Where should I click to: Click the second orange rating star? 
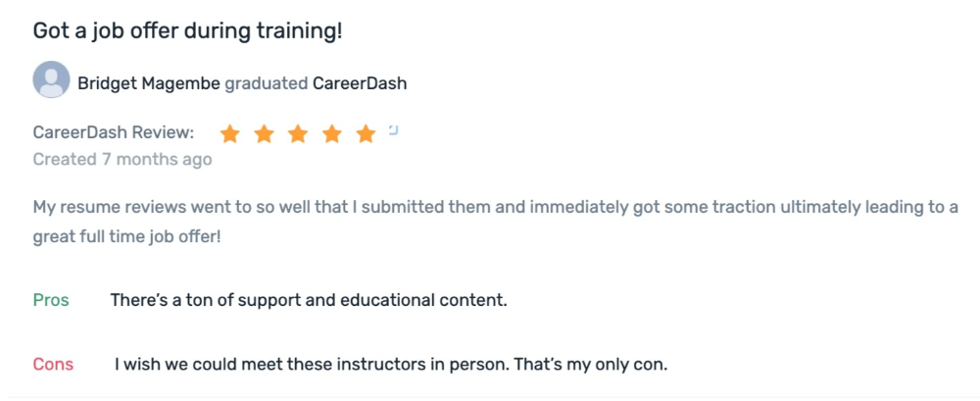pyautogui.click(x=264, y=133)
